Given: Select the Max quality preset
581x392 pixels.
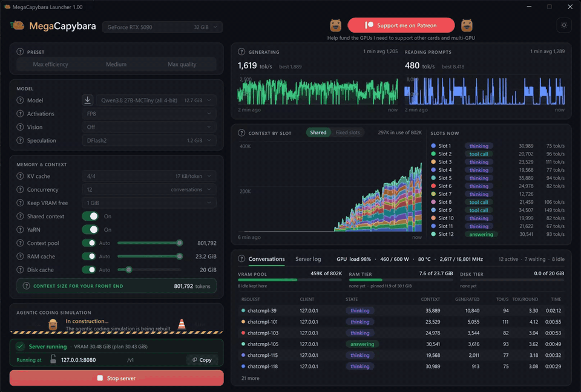Looking at the screenshot, I should (182, 64).
